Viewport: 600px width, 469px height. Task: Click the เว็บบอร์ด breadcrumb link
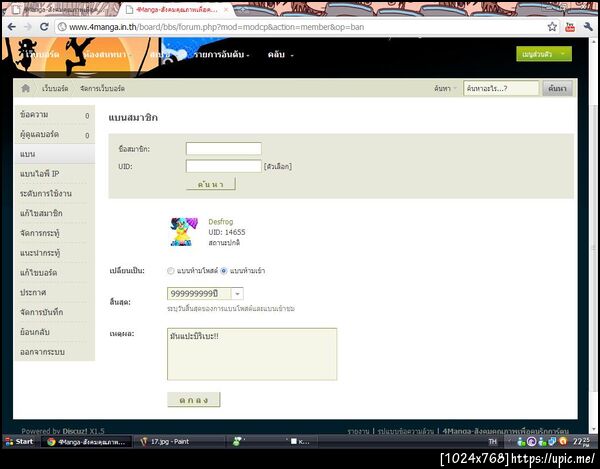55,88
